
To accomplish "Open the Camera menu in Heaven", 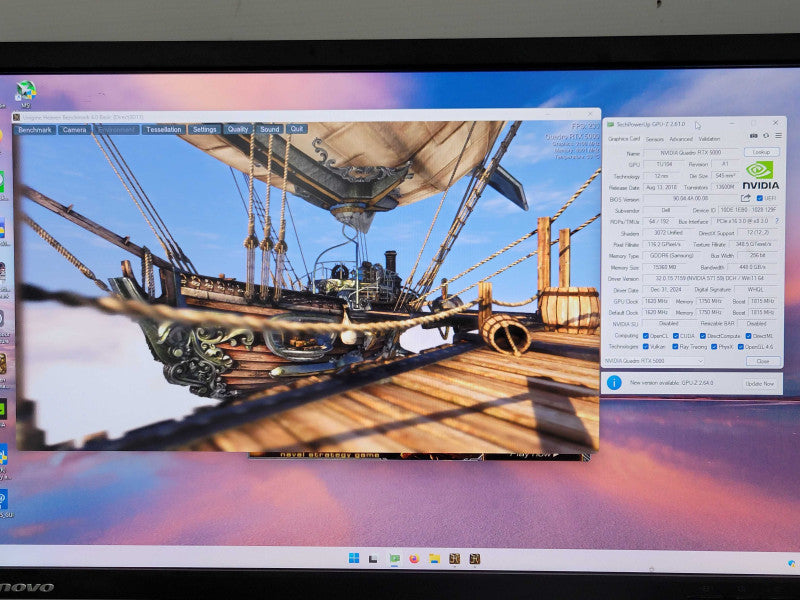I will tap(74, 130).
